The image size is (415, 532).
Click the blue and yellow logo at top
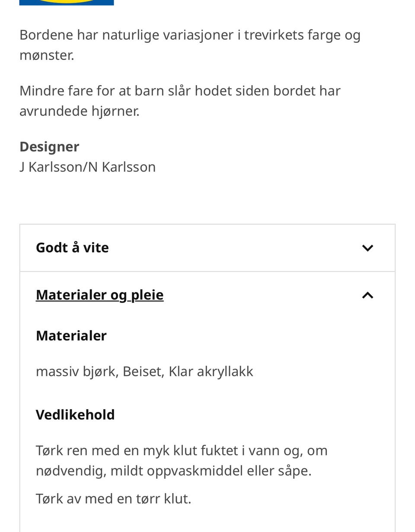[x=67, y=2]
